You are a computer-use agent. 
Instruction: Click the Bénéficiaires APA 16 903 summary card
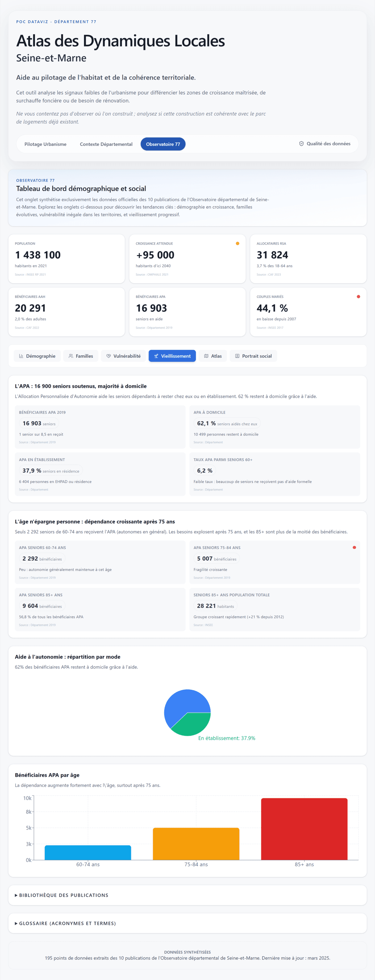(x=187, y=312)
